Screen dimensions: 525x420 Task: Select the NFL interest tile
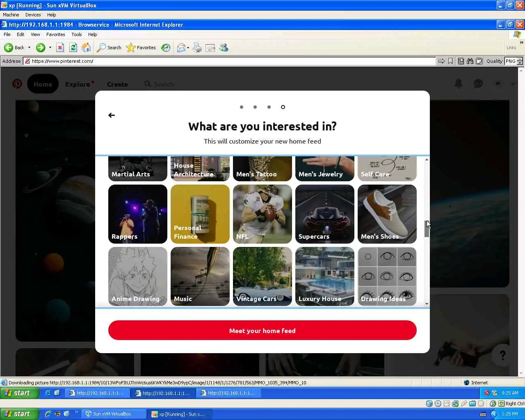[x=262, y=214]
